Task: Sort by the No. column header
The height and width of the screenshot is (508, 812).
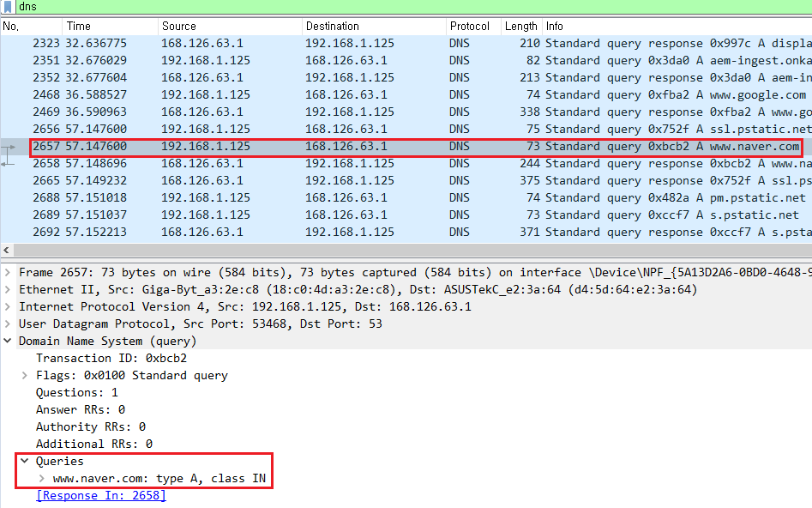Action: coord(31,26)
